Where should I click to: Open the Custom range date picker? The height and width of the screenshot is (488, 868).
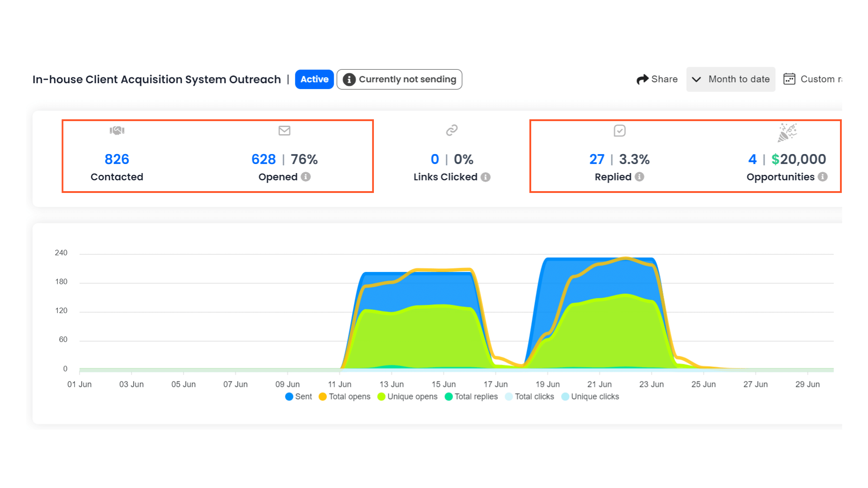tap(812, 79)
